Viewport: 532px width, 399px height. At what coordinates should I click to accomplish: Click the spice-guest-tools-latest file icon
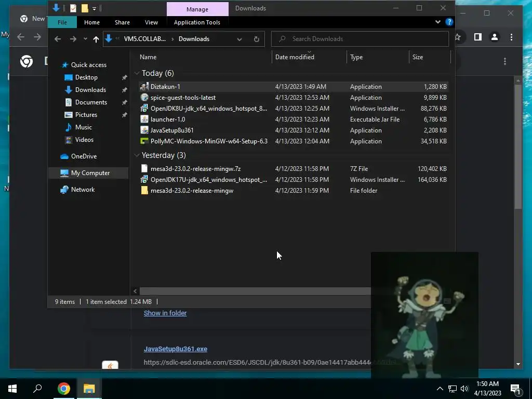click(144, 97)
